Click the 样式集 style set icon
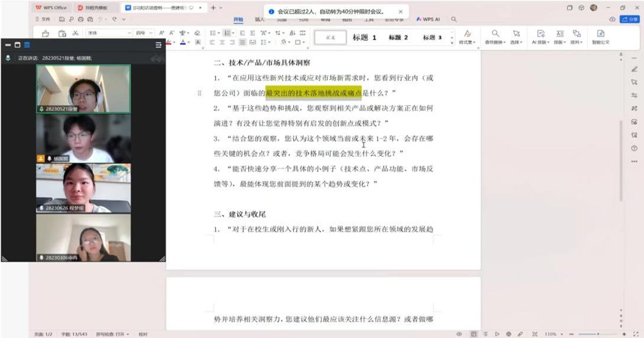644x338 pixels. (467, 36)
